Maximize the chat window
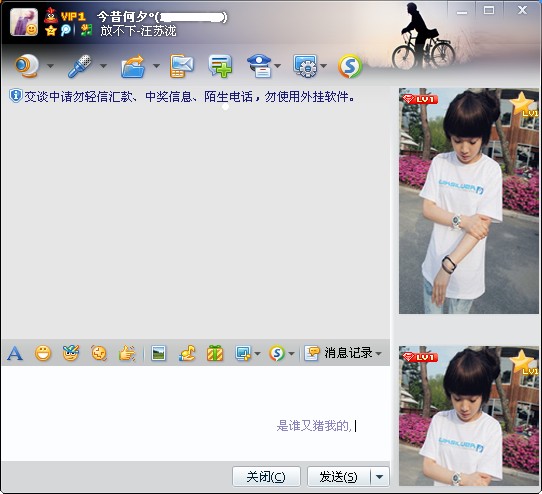This screenshot has height=494, width=542. click(x=489, y=10)
